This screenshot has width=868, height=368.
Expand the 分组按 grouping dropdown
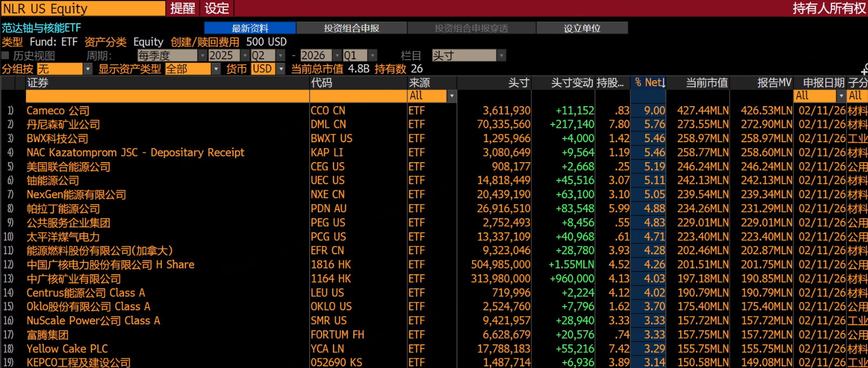click(87, 69)
